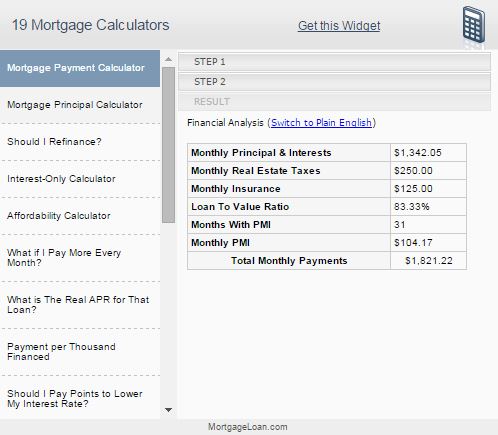Open Mortgage Principal Calculator
498x435 pixels.
coord(80,105)
